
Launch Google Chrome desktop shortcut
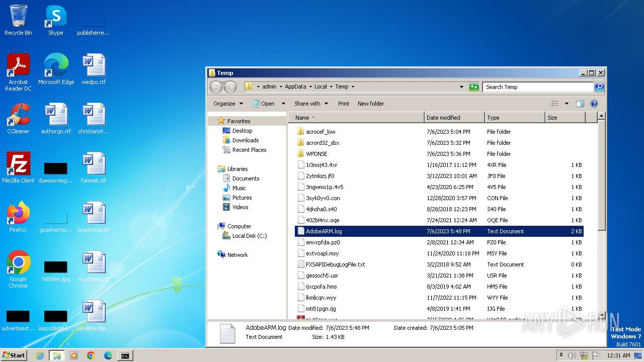18,269
